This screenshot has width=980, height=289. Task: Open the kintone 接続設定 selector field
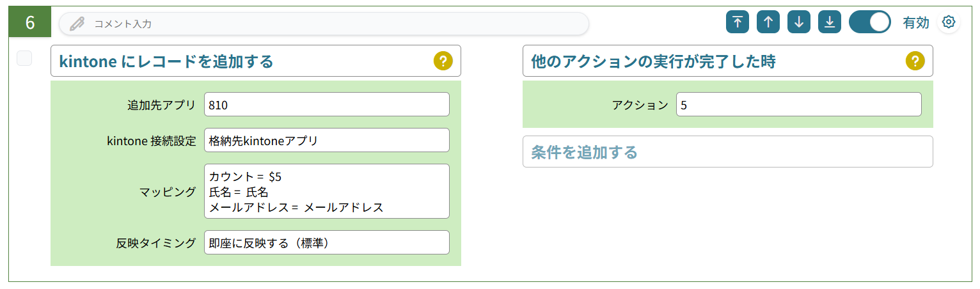(327, 141)
